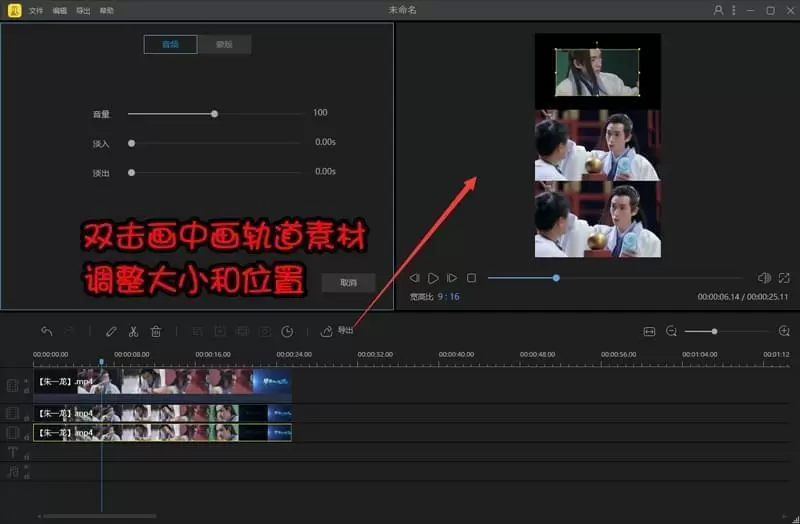Click the toolbar icon between calendar and video-frame icons

(242, 332)
